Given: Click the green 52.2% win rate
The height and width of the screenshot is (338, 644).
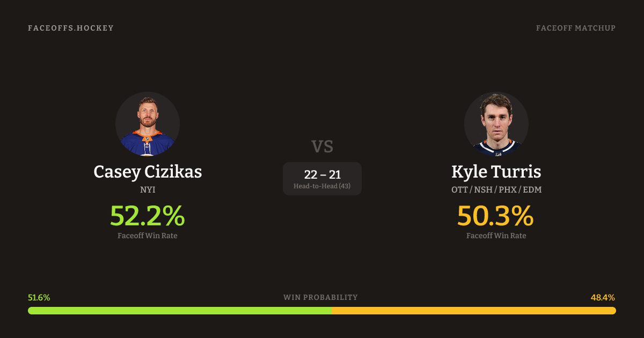Looking at the screenshot, I should tap(148, 216).
